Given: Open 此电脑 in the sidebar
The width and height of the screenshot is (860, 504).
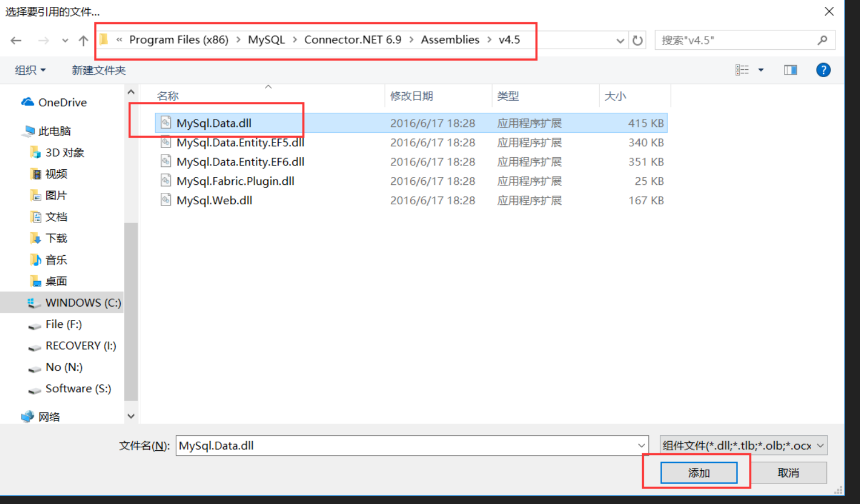Looking at the screenshot, I should [x=54, y=131].
